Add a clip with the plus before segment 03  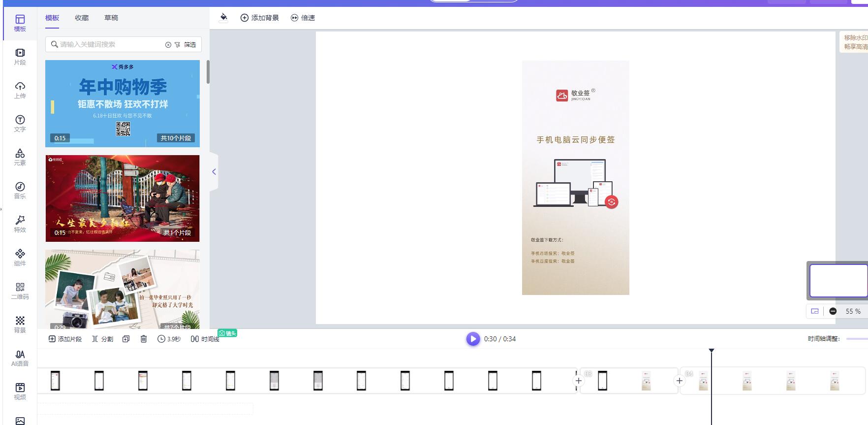click(579, 381)
